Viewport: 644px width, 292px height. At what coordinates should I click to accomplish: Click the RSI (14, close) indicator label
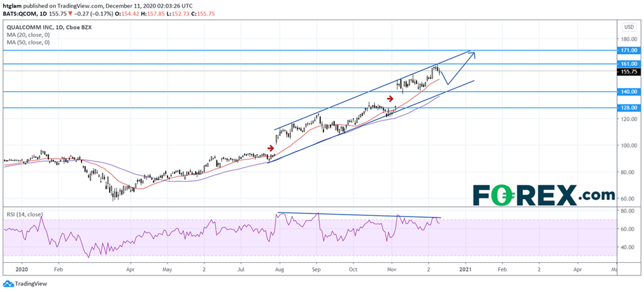tap(25, 210)
